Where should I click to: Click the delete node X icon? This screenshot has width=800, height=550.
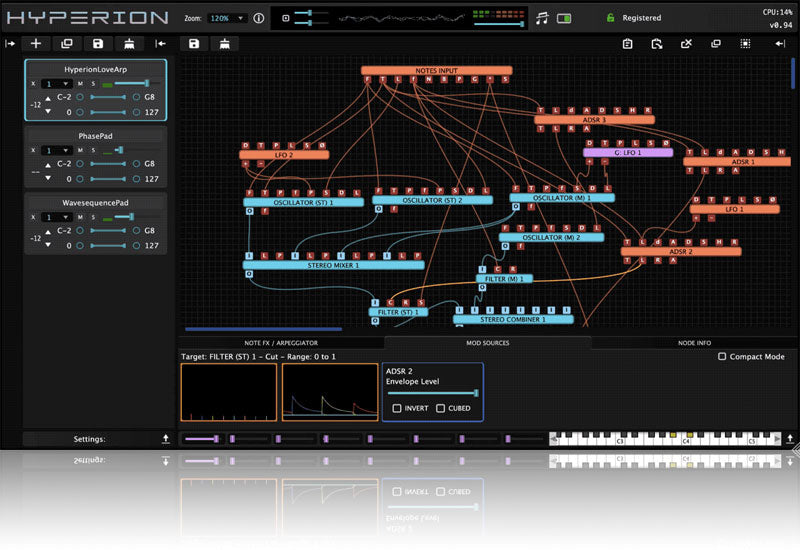click(686, 44)
